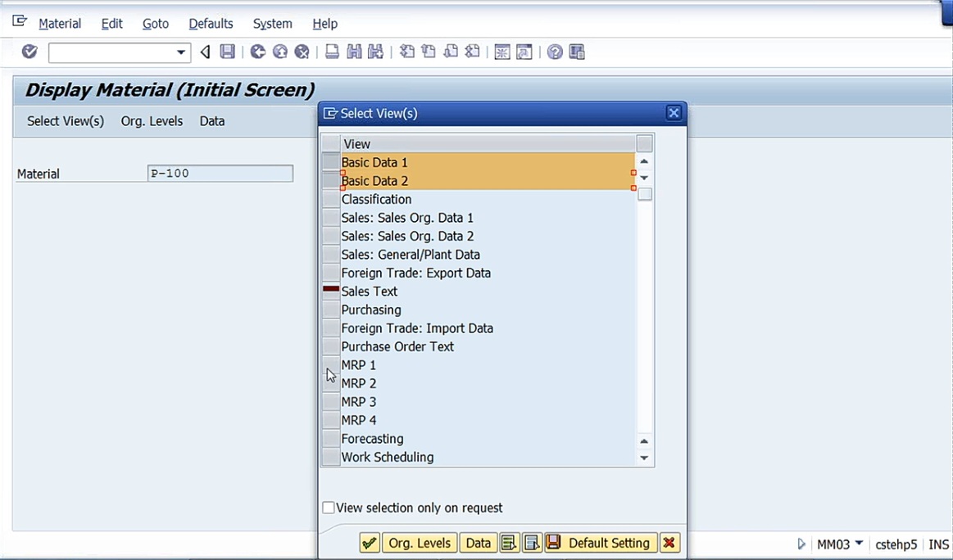Open the System menu
Viewport: 953px width, 560px height.
tap(272, 24)
